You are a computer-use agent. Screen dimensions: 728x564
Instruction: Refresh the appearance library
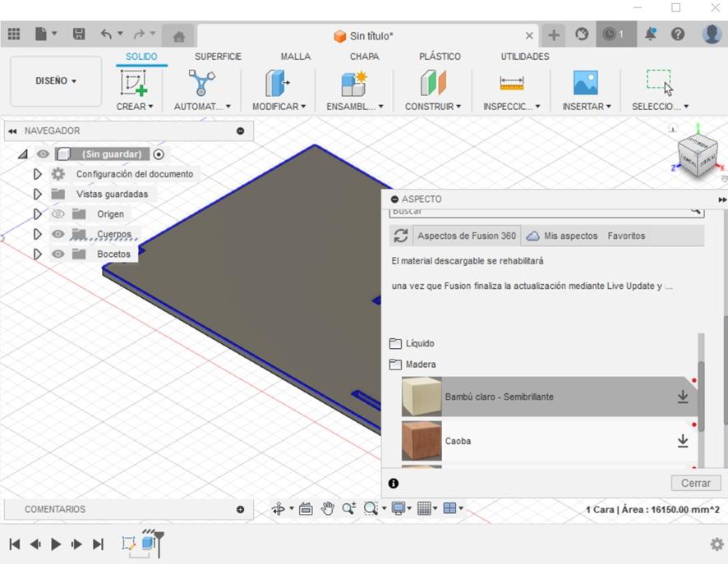pos(401,236)
